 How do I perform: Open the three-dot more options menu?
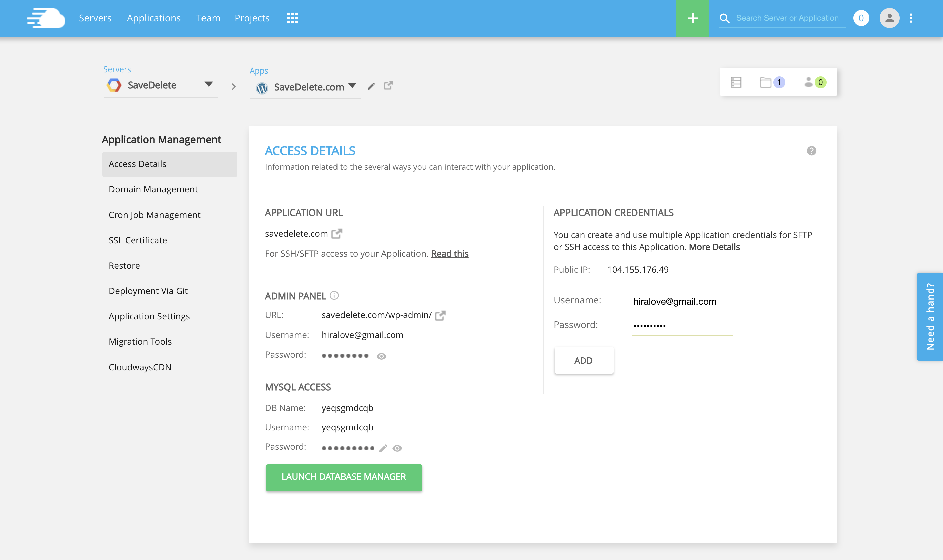[911, 18]
